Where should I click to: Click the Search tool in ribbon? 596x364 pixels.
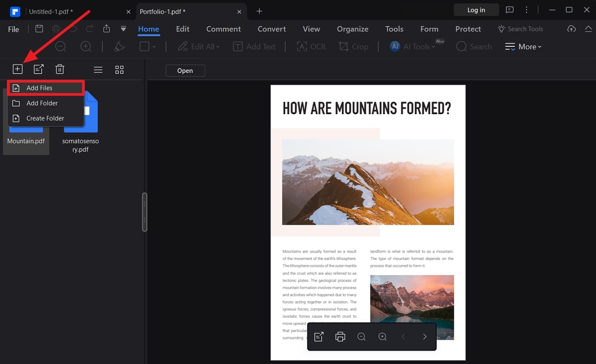pyautogui.click(x=474, y=46)
